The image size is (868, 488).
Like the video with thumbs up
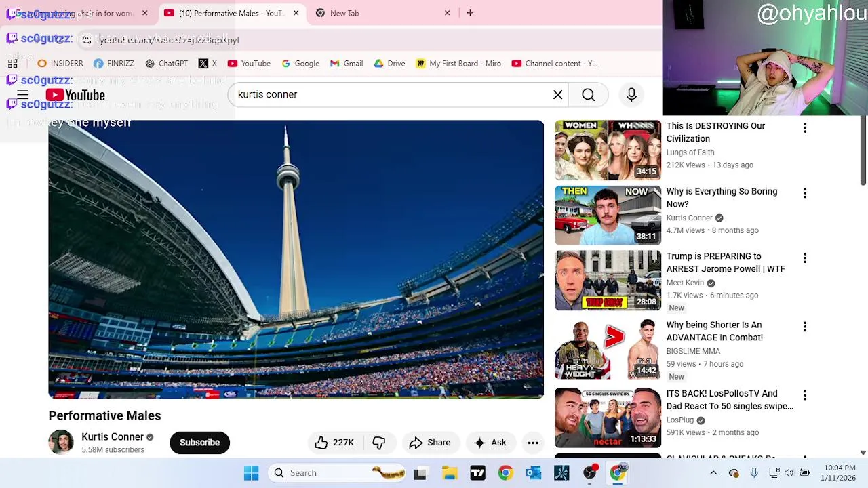coord(334,443)
